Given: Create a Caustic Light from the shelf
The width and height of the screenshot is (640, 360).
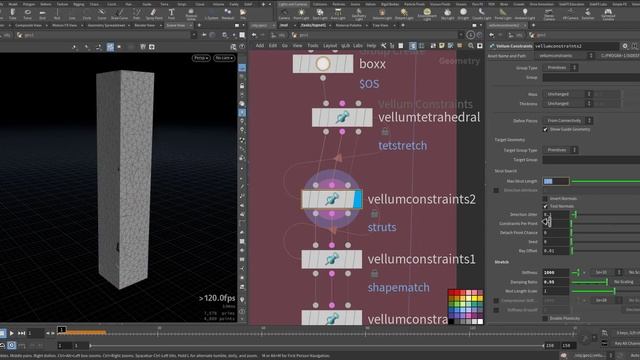Looking at the screenshot, I should coord(482,14).
